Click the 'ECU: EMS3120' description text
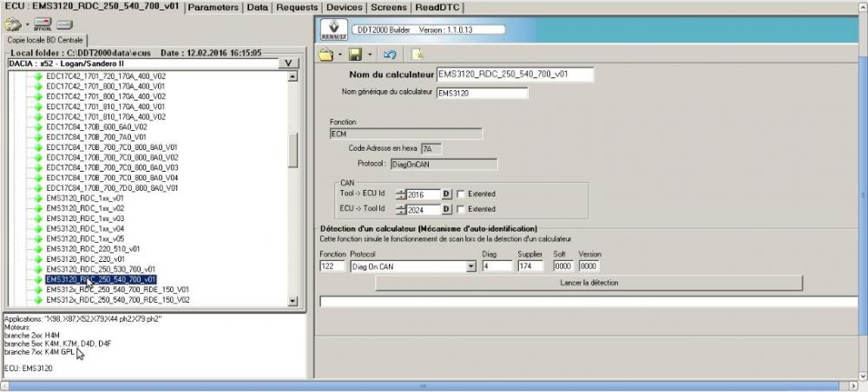Viewport: 868px width, 392px height. coord(29,369)
